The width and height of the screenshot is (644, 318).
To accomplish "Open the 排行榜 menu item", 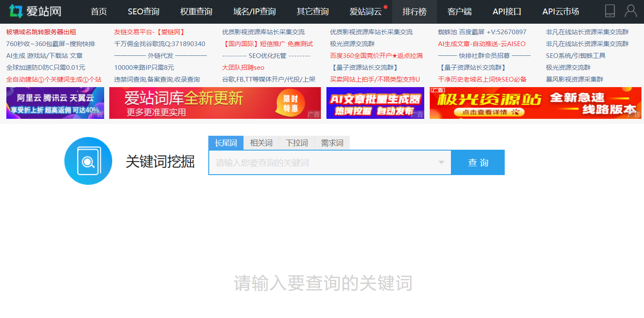I will point(415,12).
